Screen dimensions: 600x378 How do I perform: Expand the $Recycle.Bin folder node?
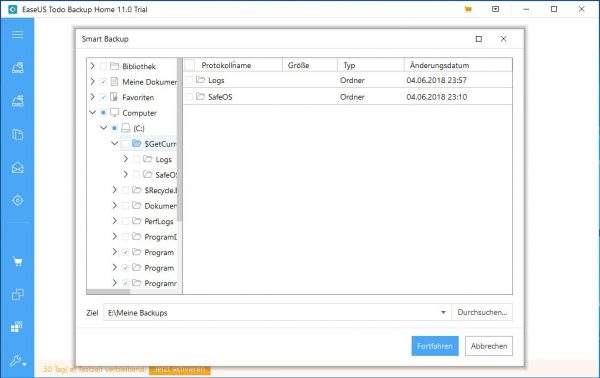click(114, 190)
